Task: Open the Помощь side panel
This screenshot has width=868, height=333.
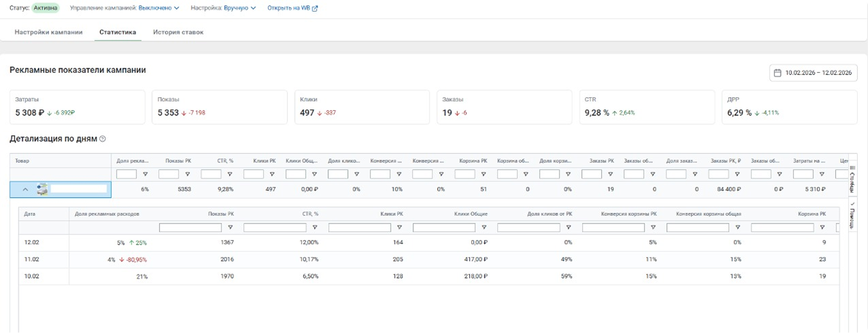Action: pos(853,220)
